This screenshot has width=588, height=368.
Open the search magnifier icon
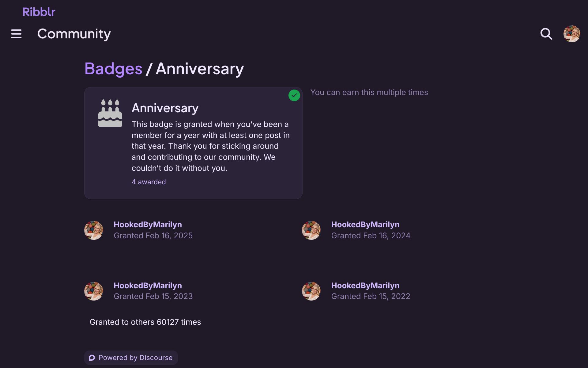coord(546,34)
